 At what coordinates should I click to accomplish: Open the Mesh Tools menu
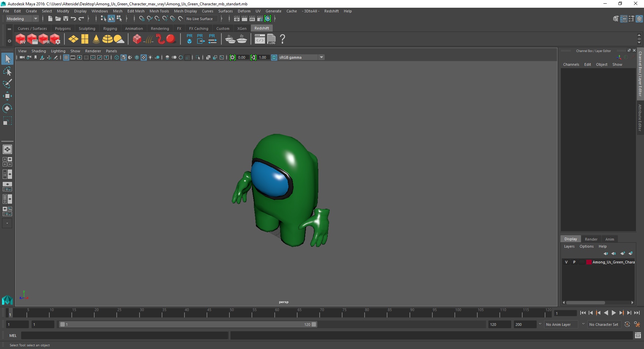pos(159,11)
